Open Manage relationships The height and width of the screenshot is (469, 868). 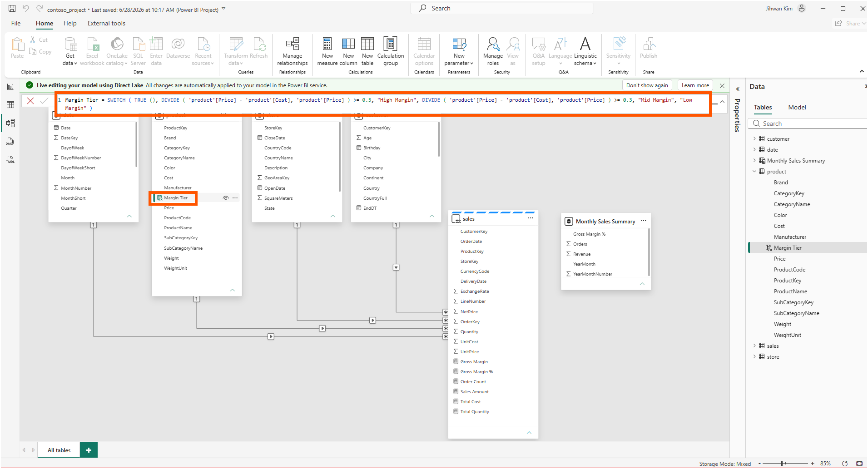[x=293, y=51]
